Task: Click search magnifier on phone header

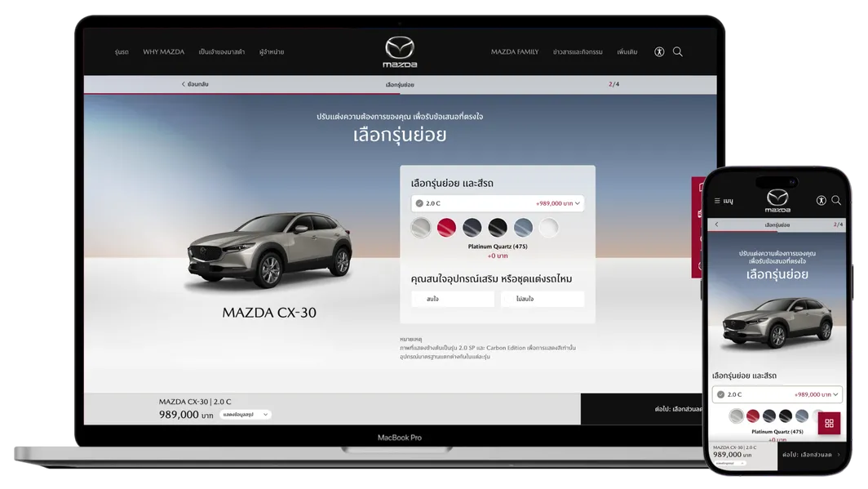Action: [836, 201]
